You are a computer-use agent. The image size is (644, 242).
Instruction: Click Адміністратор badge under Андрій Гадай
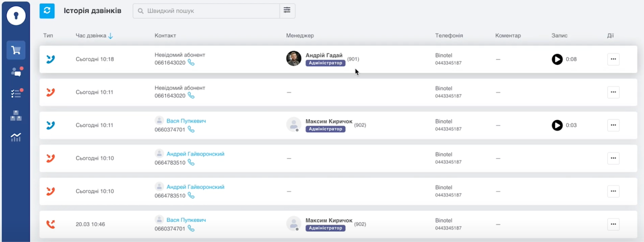(325, 63)
